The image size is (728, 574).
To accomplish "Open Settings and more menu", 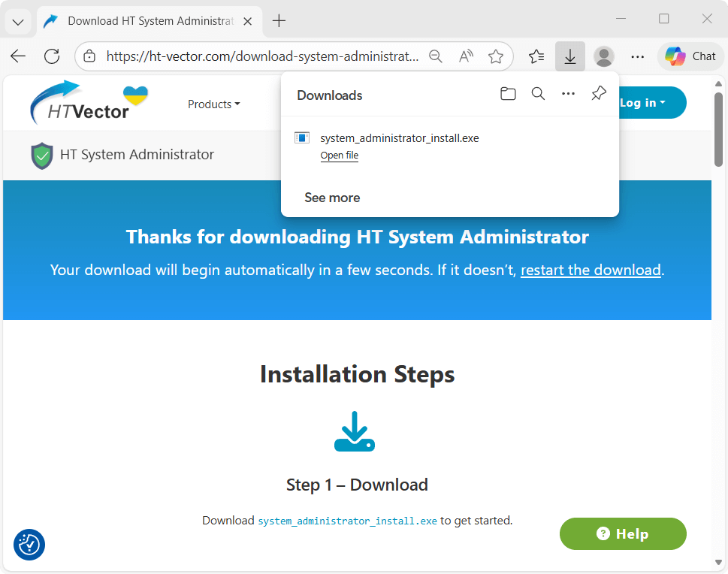I will (x=637, y=56).
